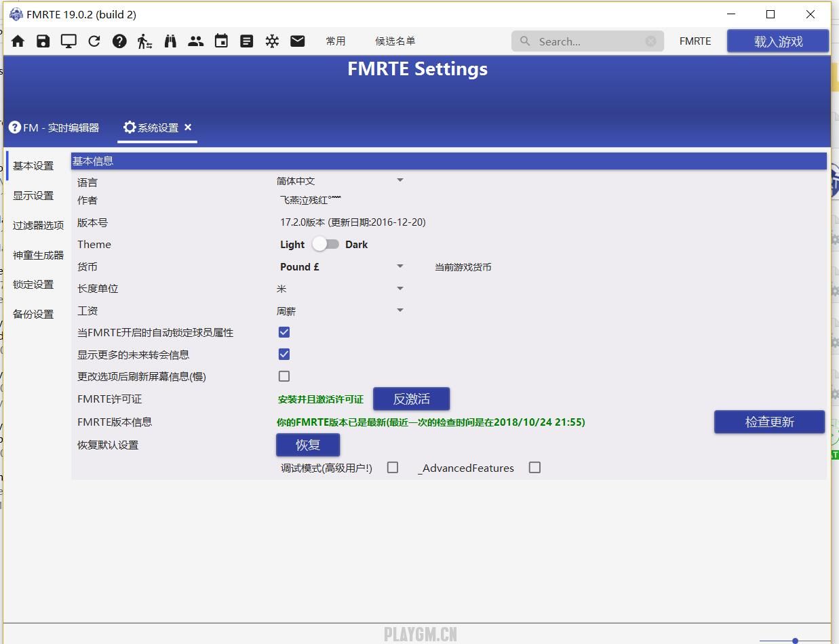Open the 常用 toolbar menu
The width and height of the screenshot is (839, 644).
[x=336, y=41]
